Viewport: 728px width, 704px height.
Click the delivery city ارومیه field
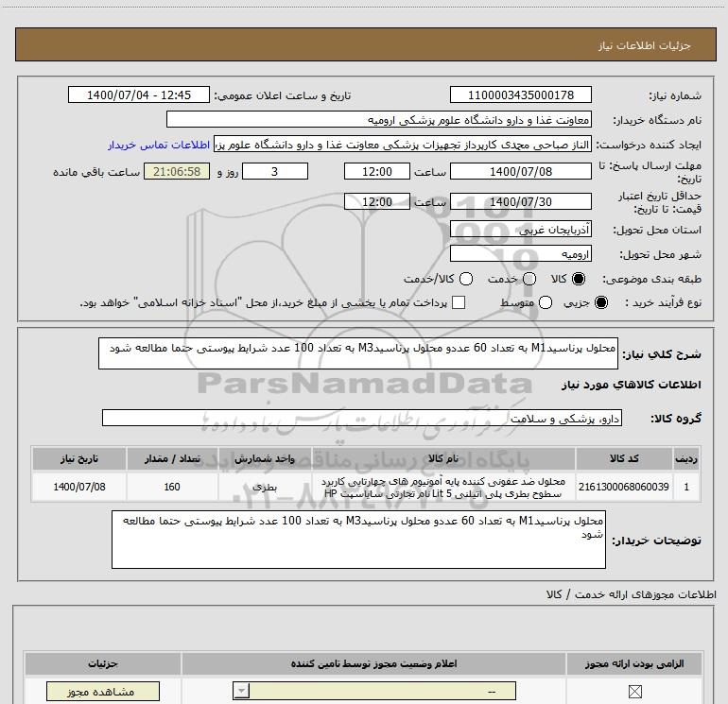[521, 254]
